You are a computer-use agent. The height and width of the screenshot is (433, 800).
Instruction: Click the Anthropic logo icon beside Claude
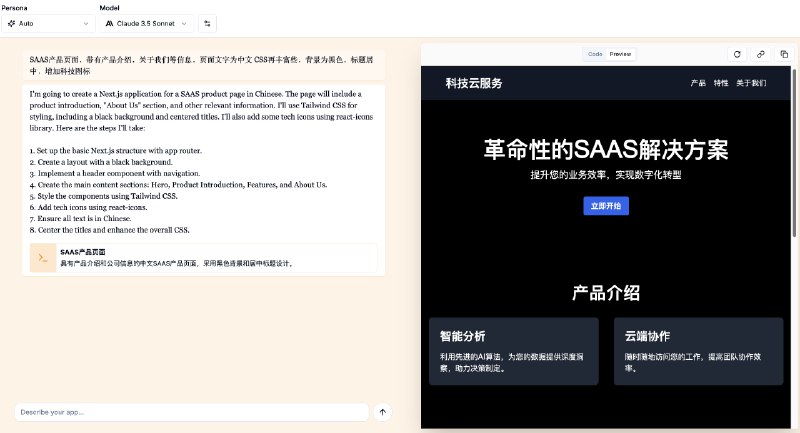[x=109, y=23]
